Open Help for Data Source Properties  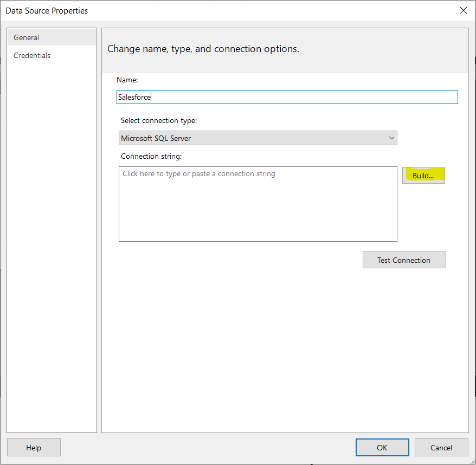pos(34,447)
